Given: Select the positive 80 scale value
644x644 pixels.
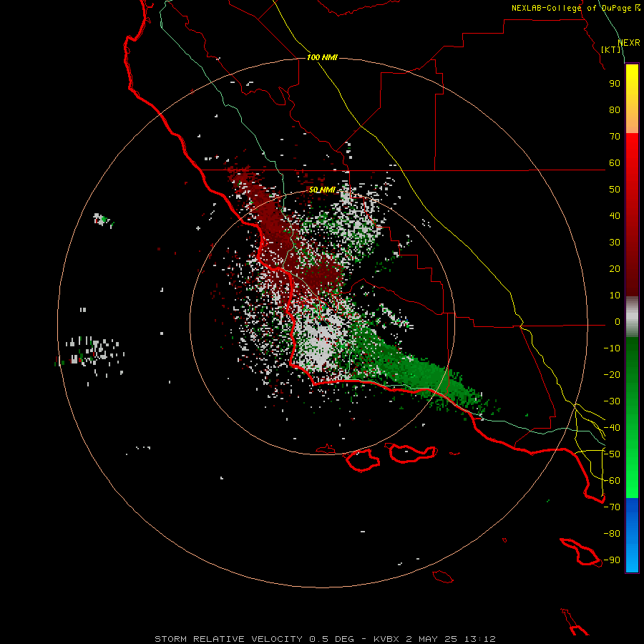Looking at the screenshot, I should pyautogui.click(x=615, y=109).
